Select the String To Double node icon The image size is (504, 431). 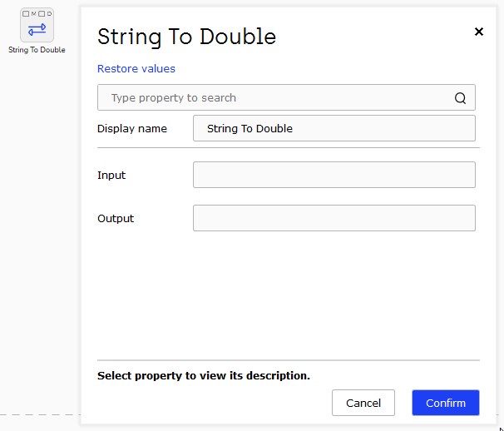[x=37, y=25]
